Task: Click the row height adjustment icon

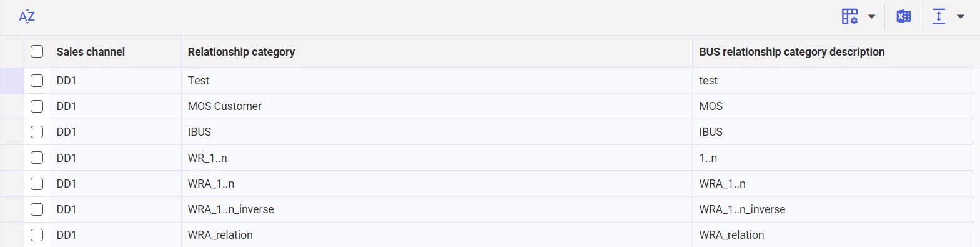Action: pos(939,16)
